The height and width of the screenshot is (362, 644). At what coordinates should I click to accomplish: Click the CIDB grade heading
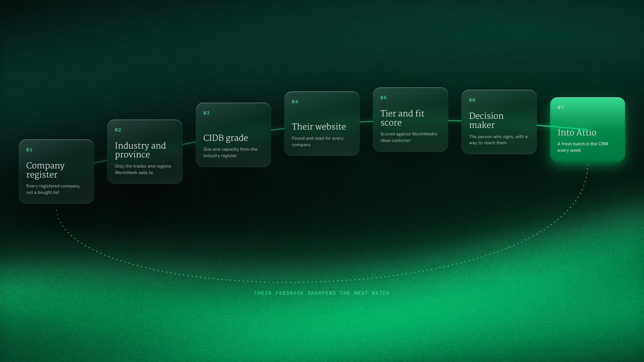(226, 138)
